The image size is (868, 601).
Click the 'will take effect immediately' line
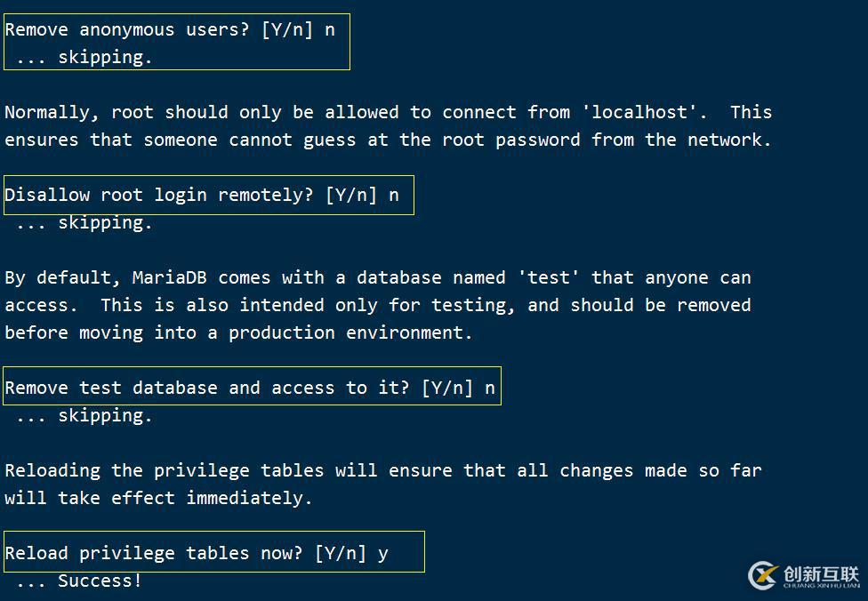click(158, 498)
